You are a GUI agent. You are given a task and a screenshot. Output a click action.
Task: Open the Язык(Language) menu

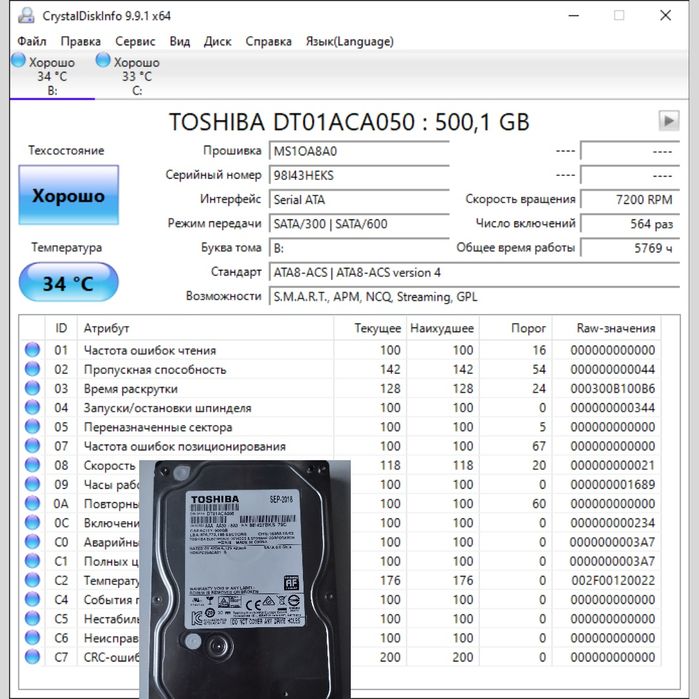[x=350, y=41]
